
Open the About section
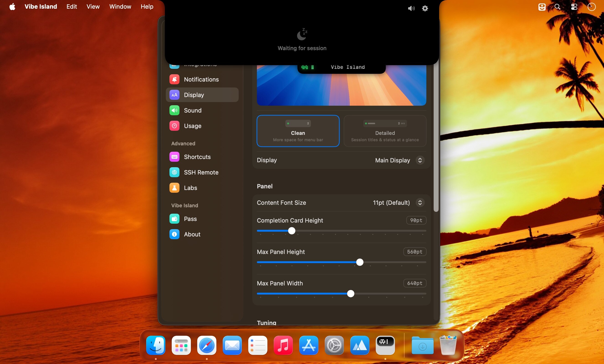(202, 234)
